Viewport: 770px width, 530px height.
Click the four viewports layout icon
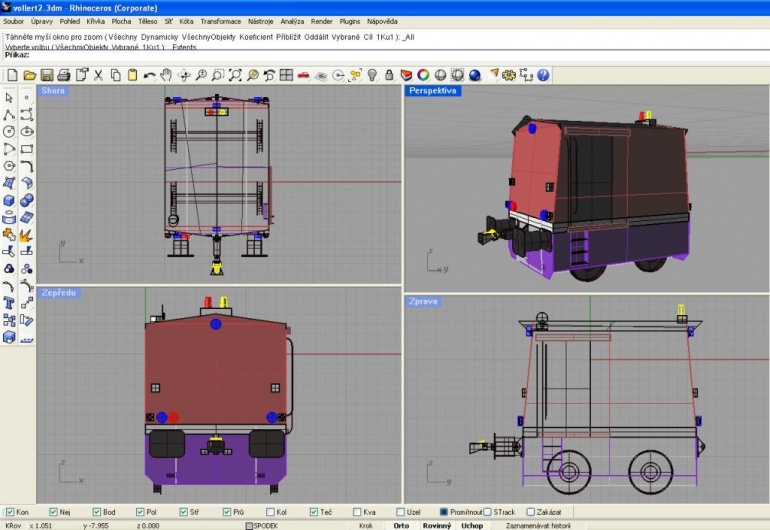coord(286,75)
